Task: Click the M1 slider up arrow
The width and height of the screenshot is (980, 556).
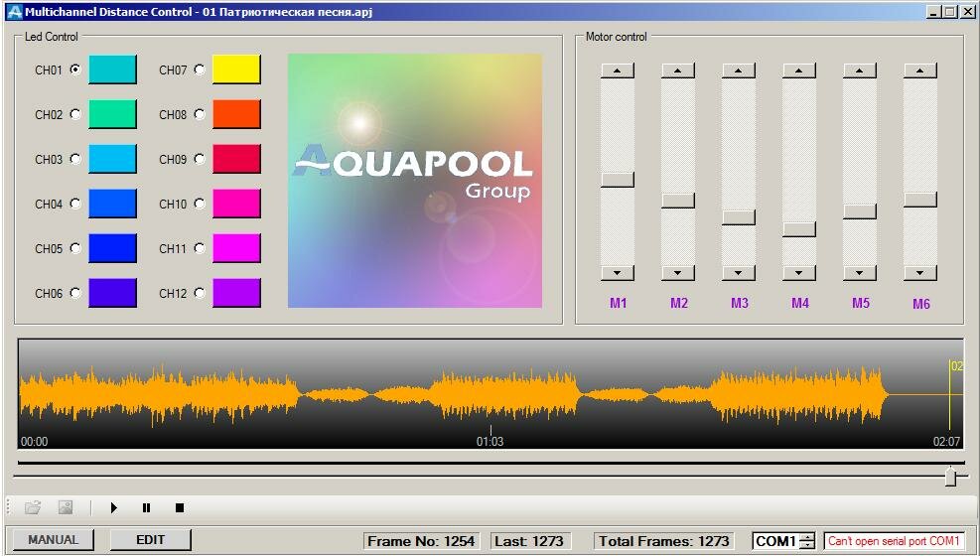Action: (x=618, y=70)
